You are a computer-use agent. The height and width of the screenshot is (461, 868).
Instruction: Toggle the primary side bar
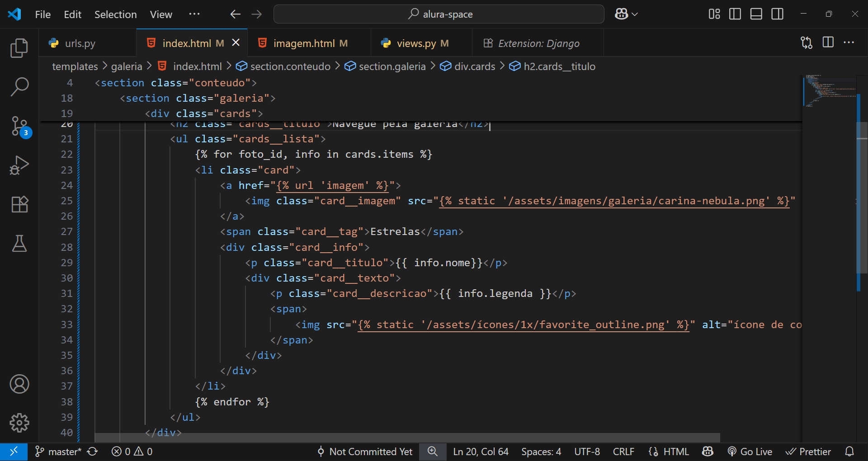pyautogui.click(x=735, y=14)
